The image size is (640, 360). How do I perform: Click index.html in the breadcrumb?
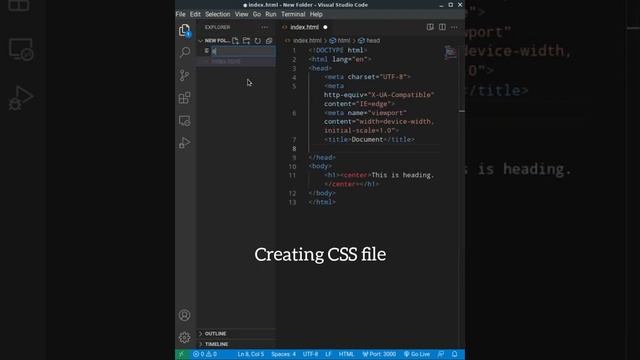pyautogui.click(x=307, y=41)
